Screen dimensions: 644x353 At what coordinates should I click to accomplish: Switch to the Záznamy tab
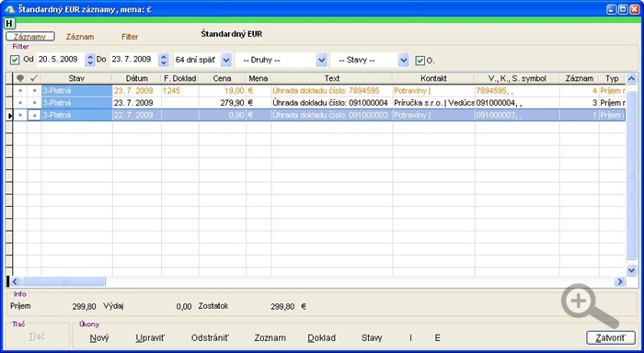30,37
